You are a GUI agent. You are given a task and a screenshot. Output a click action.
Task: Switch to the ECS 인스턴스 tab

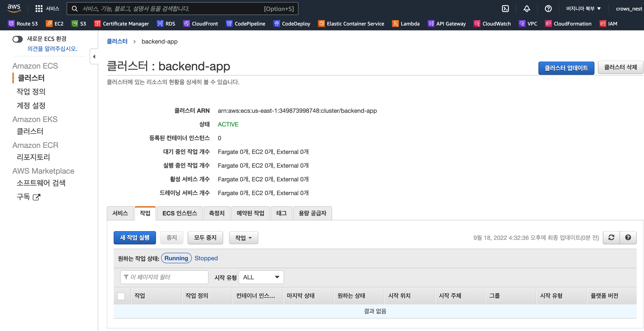(180, 213)
